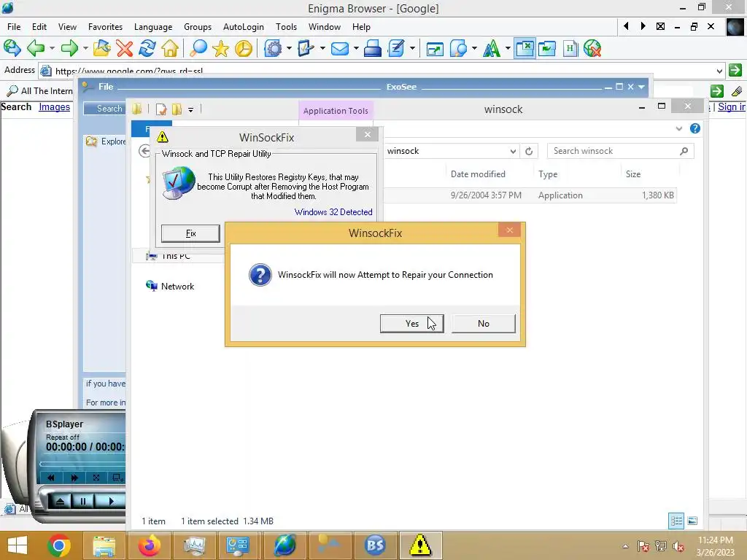Image resolution: width=747 pixels, height=560 pixels.
Task: Click the globe with red X icon
Action: click(x=592, y=48)
